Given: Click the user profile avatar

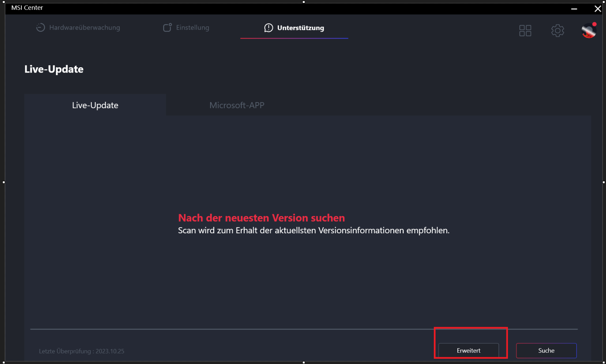Looking at the screenshot, I should [x=589, y=30].
